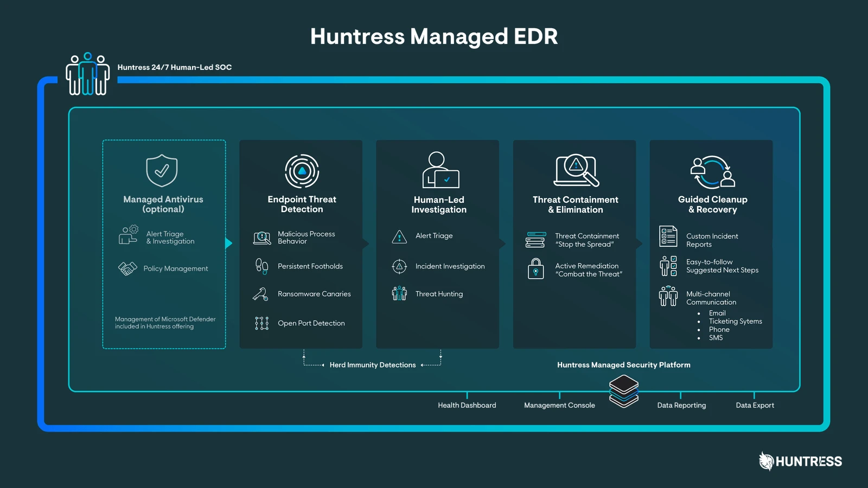
Task: Click the "Data Export" label
Action: (755, 405)
